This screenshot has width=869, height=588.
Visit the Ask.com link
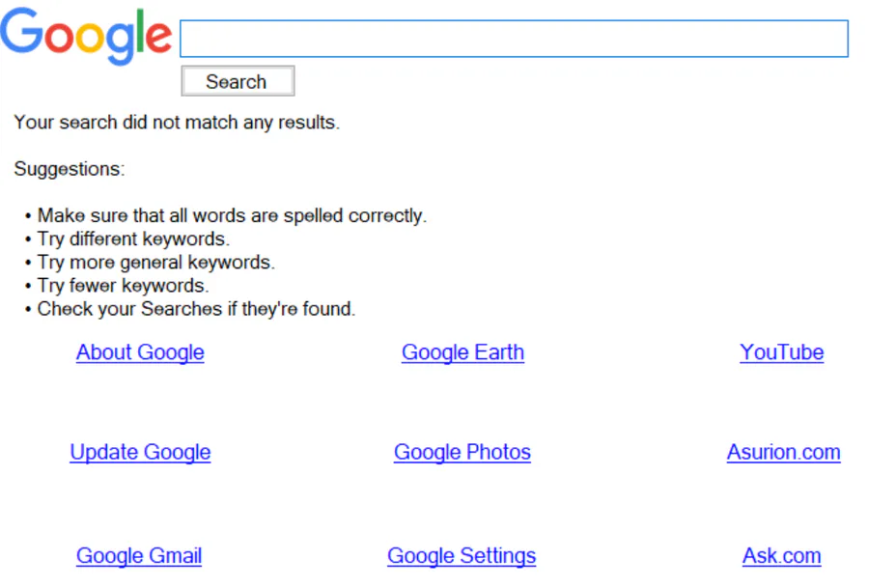click(781, 556)
